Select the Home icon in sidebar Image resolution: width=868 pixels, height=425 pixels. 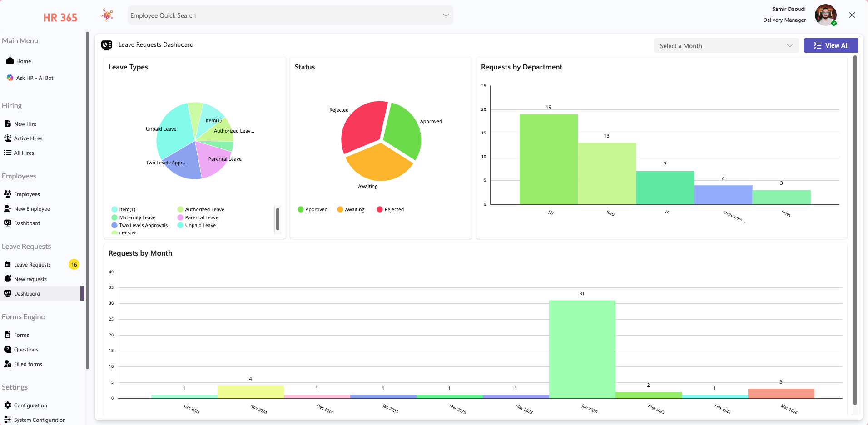pyautogui.click(x=9, y=61)
